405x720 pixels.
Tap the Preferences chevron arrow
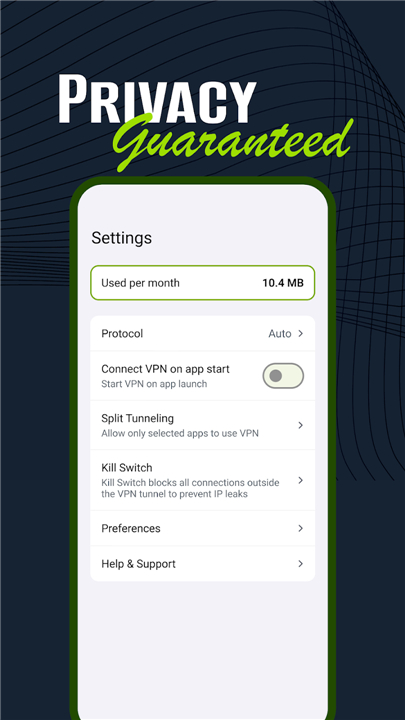coord(301,528)
